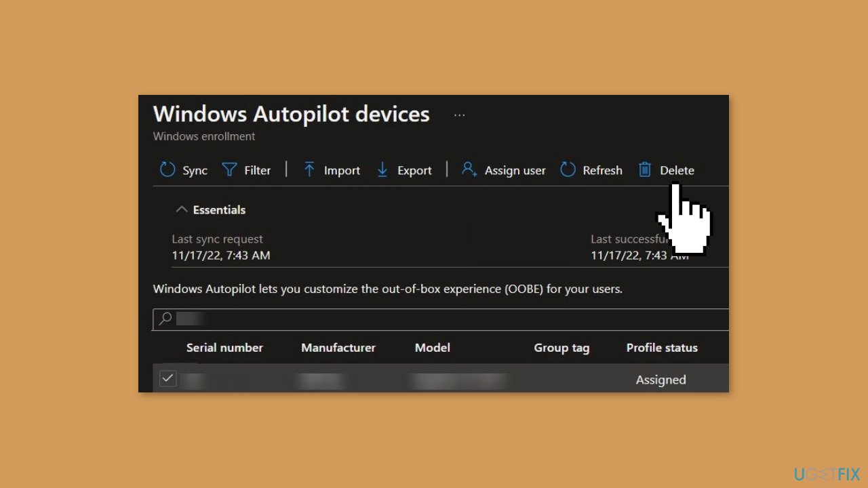Uncheck the selected device row checkbox

167,378
